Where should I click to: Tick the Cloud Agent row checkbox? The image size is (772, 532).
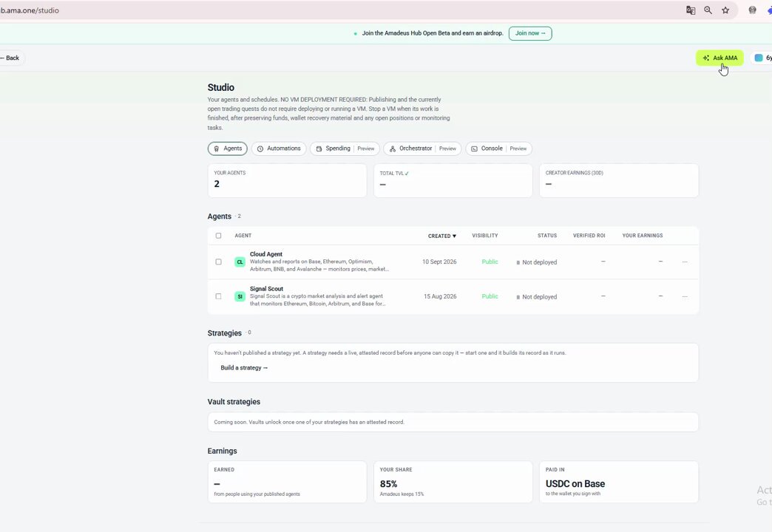[219, 262]
